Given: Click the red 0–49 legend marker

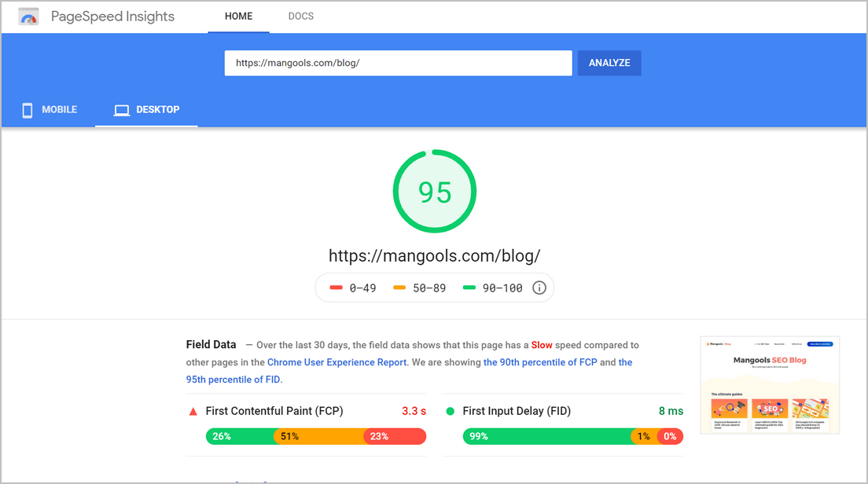Looking at the screenshot, I should tap(336, 288).
